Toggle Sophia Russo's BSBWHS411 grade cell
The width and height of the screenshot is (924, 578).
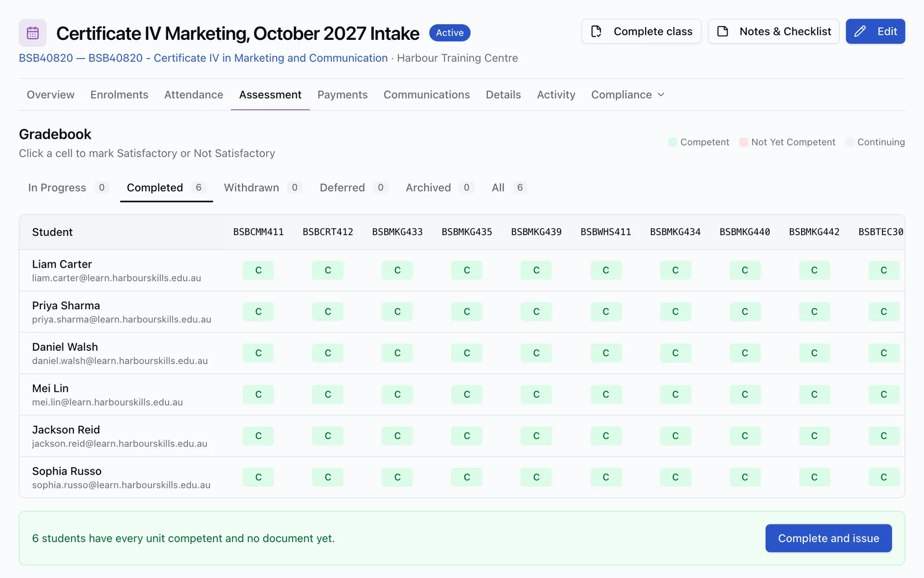click(x=606, y=477)
